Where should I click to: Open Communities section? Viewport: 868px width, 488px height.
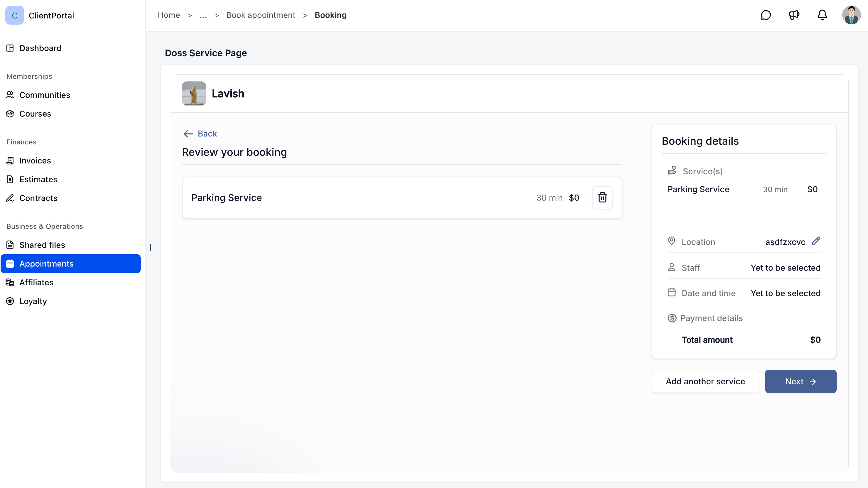pos(70,95)
